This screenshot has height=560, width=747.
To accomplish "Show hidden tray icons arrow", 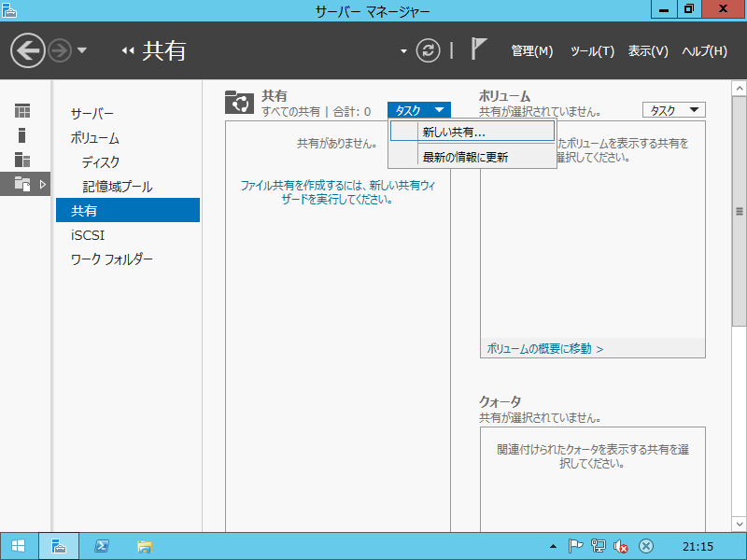I will tap(553, 546).
